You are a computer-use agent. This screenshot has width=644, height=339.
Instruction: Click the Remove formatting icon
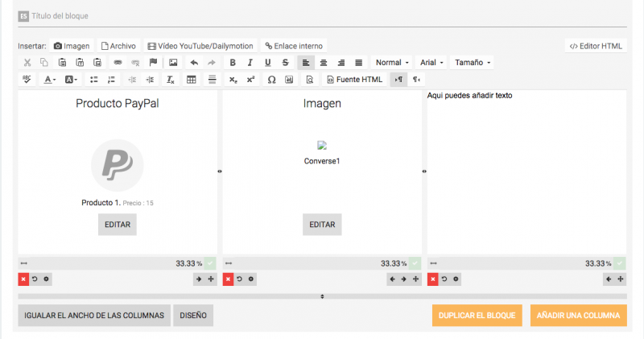pyautogui.click(x=170, y=80)
